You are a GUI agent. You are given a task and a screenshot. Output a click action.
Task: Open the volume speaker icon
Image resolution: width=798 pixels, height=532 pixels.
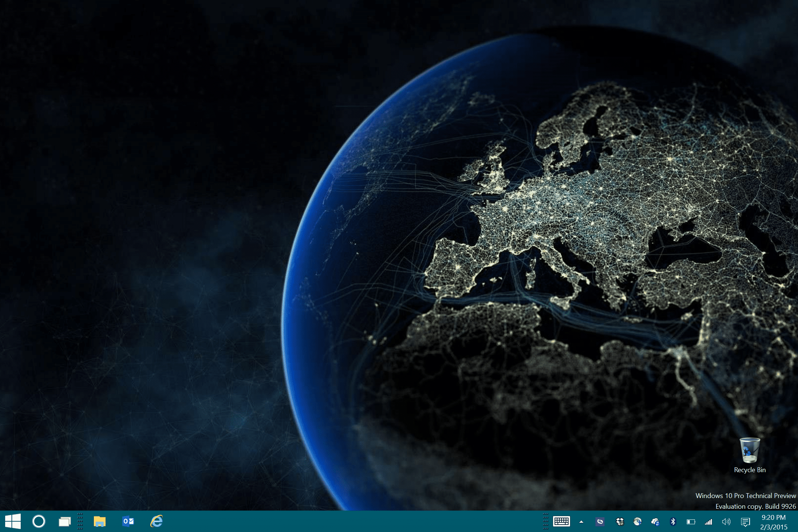click(726, 522)
